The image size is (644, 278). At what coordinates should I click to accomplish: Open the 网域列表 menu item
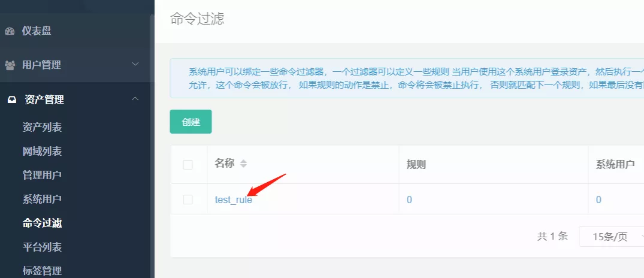point(42,151)
